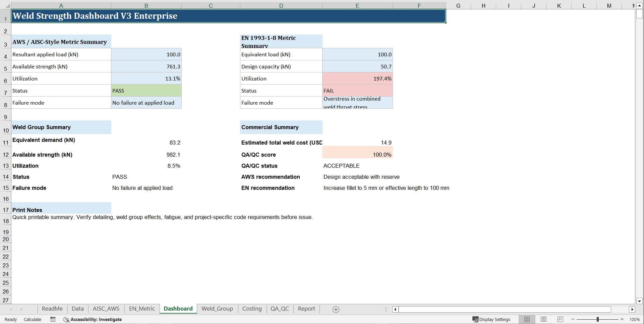644x324 pixels.
Task: Select column D header
Action: (x=281, y=5)
